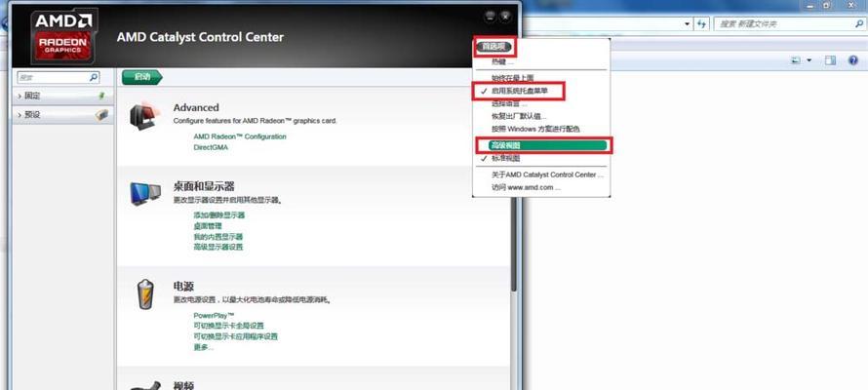Open the AMD Radeon™ Configuration link
The height and width of the screenshot is (390, 868).
coord(240,136)
